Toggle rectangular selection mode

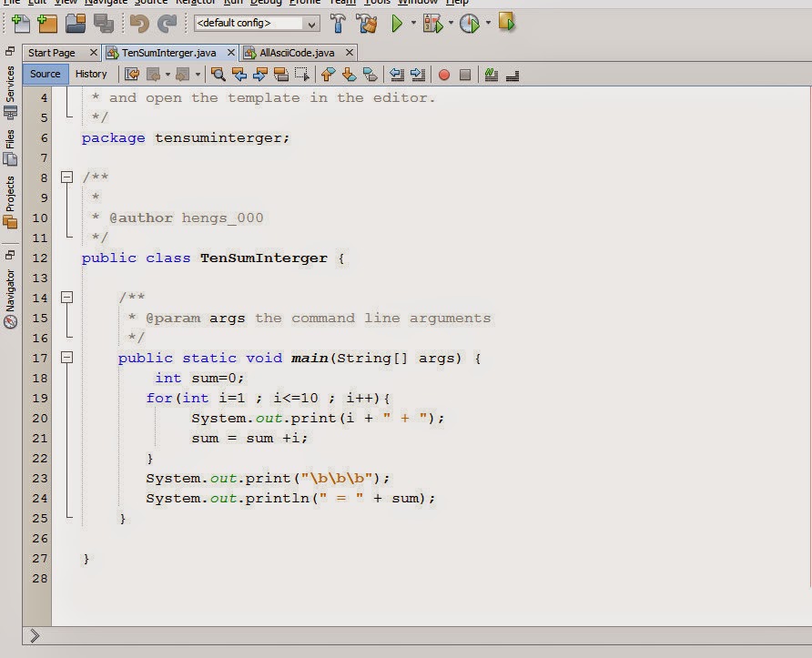[302, 75]
